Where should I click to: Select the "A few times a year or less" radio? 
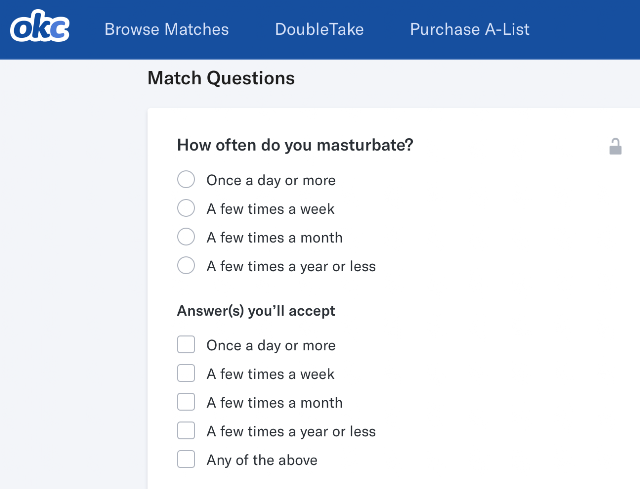tap(186, 265)
